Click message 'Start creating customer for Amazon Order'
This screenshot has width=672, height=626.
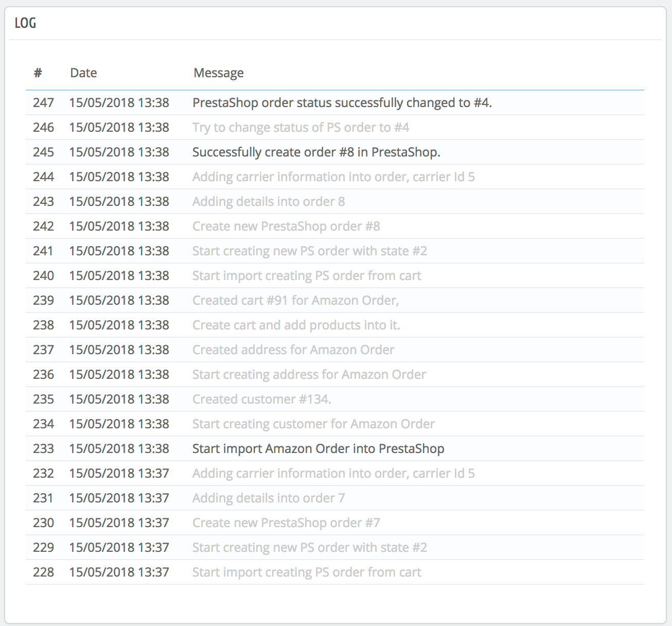(314, 424)
